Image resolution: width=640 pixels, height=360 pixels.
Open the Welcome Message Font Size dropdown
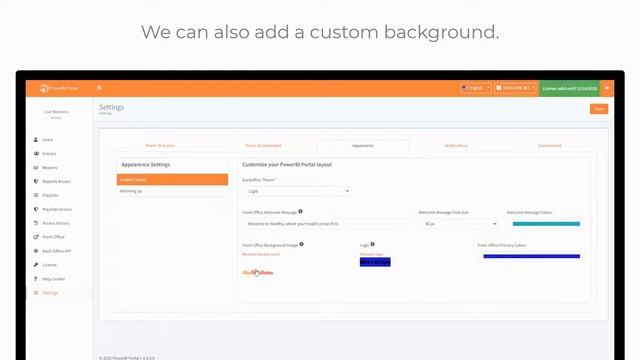tap(460, 224)
